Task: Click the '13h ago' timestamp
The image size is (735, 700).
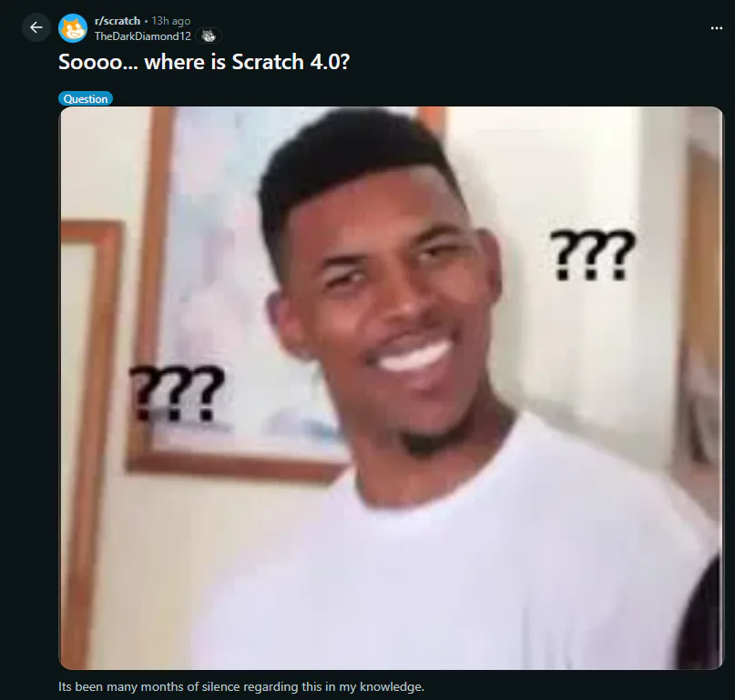Action: 171,21
